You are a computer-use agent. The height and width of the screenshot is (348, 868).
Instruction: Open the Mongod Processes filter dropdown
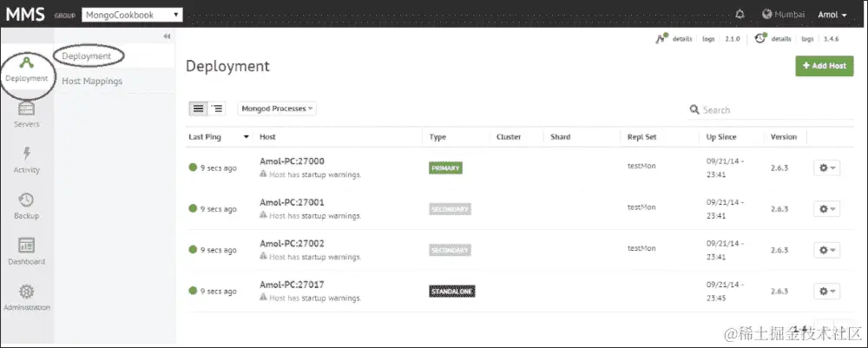click(x=277, y=108)
